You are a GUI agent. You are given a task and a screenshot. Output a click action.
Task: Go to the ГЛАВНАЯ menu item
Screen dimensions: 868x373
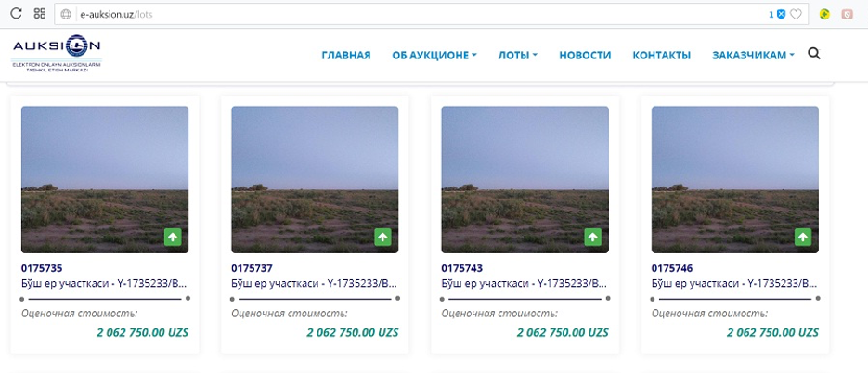pyautogui.click(x=346, y=56)
